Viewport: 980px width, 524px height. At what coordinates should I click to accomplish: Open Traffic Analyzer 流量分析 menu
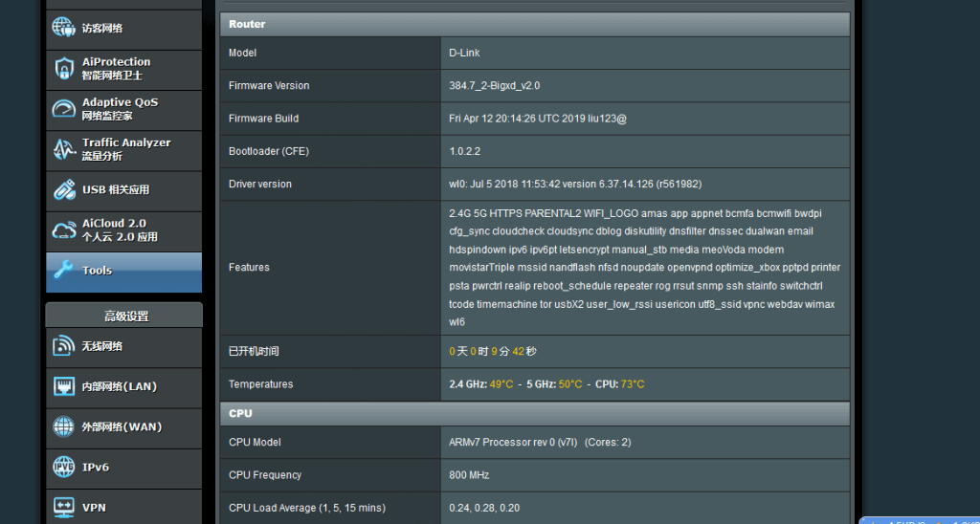pyautogui.click(x=123, y=150)
